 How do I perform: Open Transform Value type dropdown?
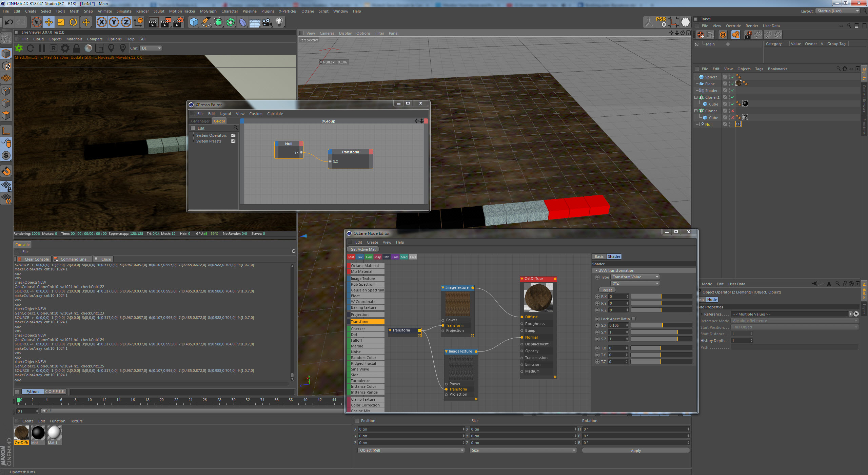coord(635,277)
